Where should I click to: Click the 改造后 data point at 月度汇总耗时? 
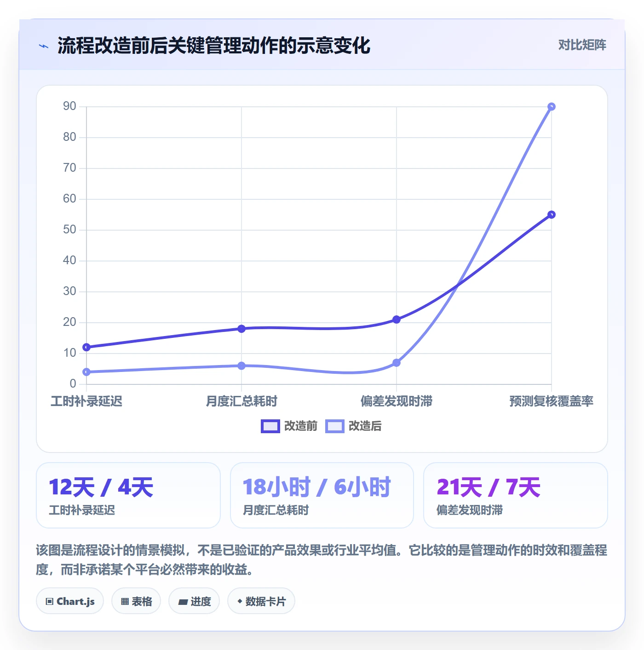(x=241, y=366)
